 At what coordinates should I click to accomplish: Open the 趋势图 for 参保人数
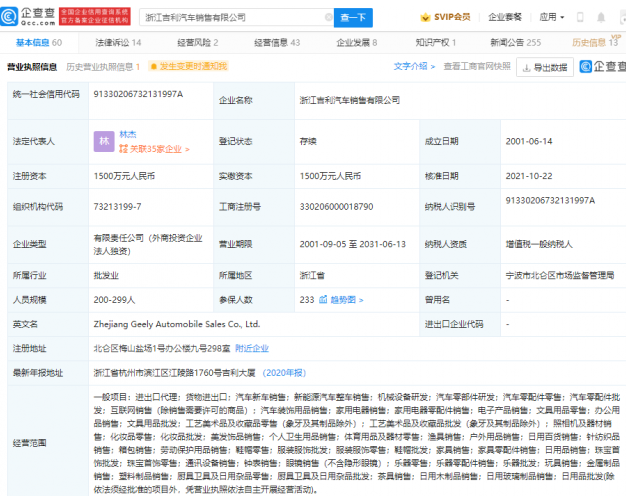[x=344, y=299]
